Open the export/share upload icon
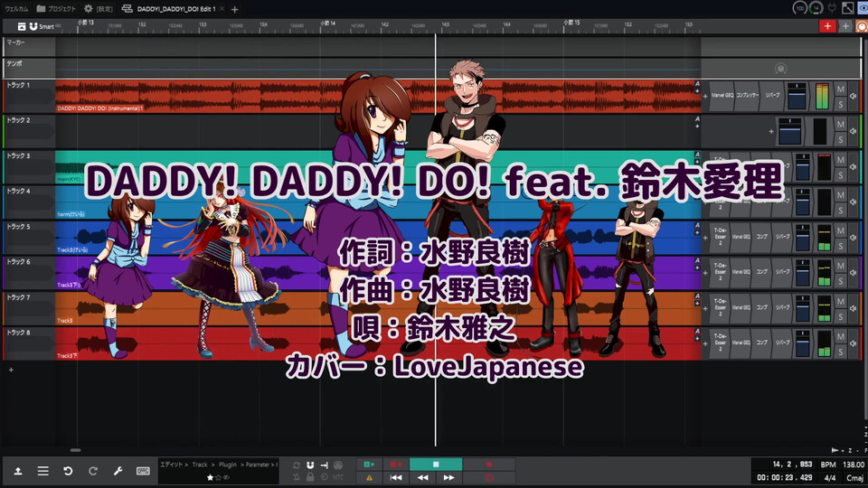Viewport: 868px width, 488px height. [18, 471]
